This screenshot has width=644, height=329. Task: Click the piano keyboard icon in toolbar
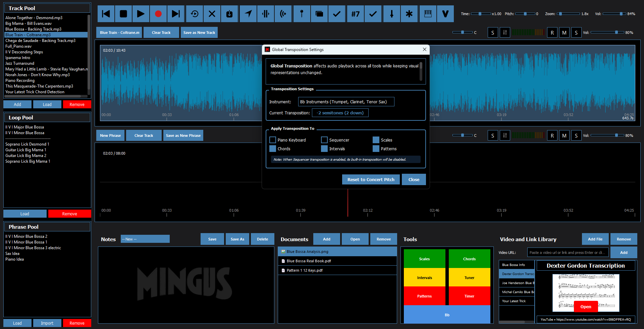tap(428, 14)
